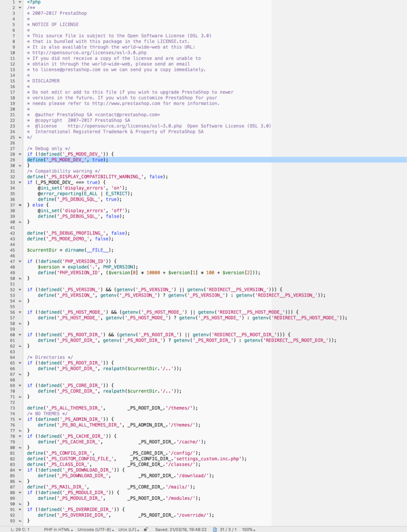Viewport: 407px width, 532px height.
Task: Collapse the Directories fold at line 65
Action: click(20, 363)
